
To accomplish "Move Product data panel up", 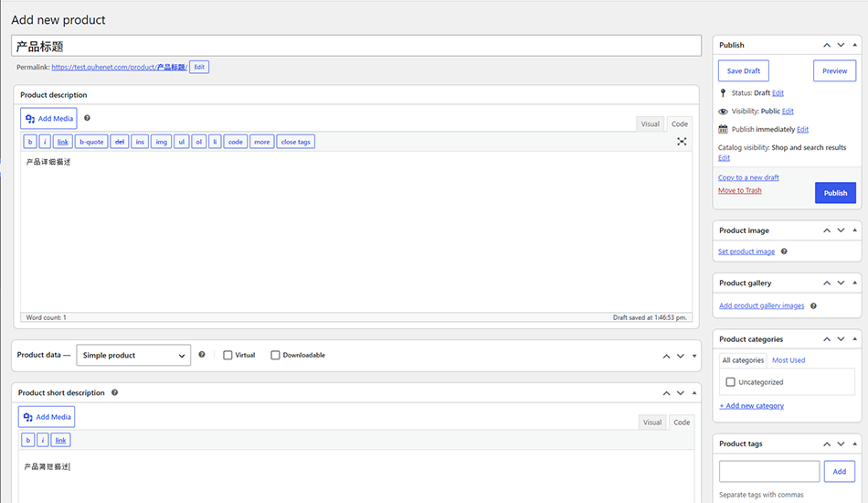I will tap(666, 356).
